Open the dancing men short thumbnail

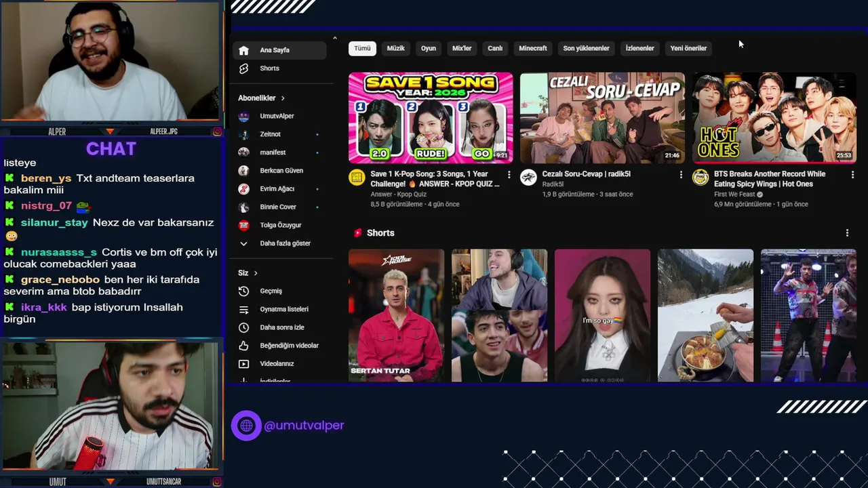click(x=808, y=315)
